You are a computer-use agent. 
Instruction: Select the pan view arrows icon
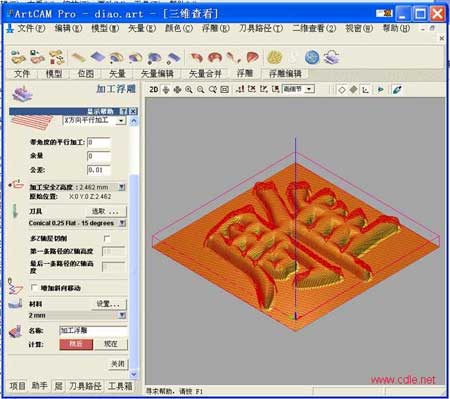pyautogui.click(x=177, y=89)
